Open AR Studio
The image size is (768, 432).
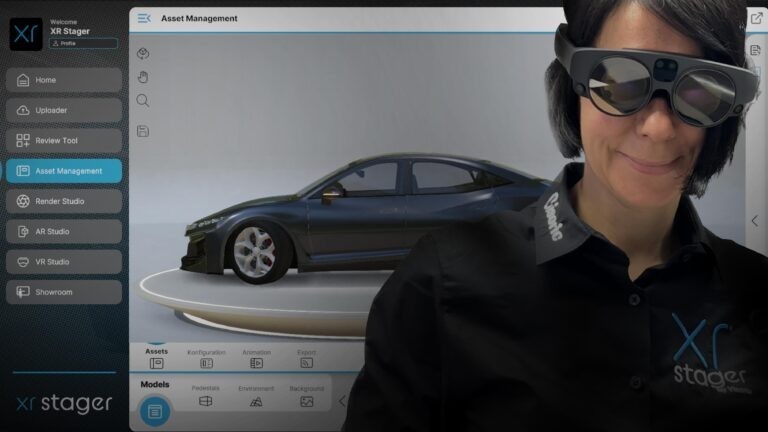[x=64, y=232]
